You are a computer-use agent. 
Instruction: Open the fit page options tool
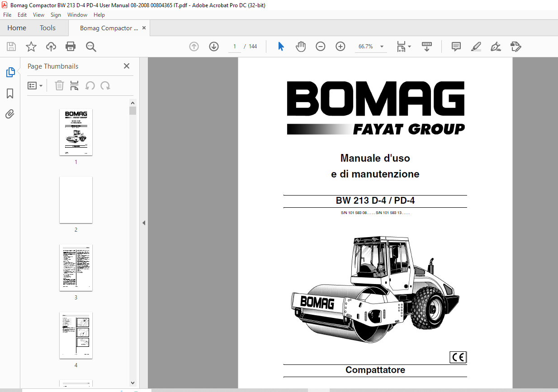pos(403,47)
